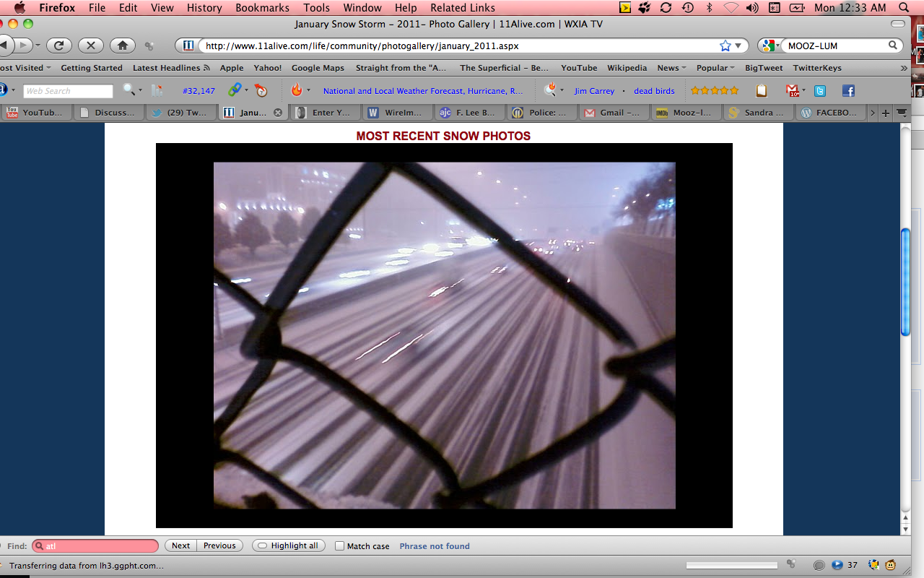Click the vertical page scrollbar thumb

(905, 282)
